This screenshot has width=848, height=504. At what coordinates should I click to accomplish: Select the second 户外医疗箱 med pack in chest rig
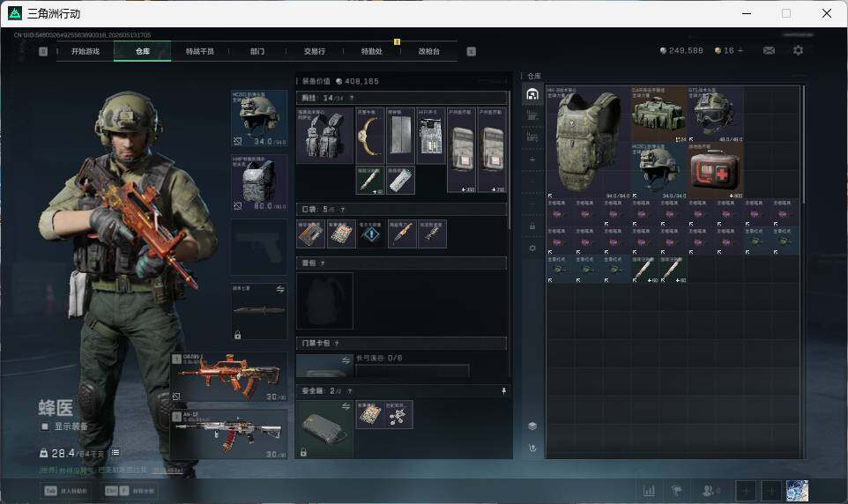click(x=492, y=150)
